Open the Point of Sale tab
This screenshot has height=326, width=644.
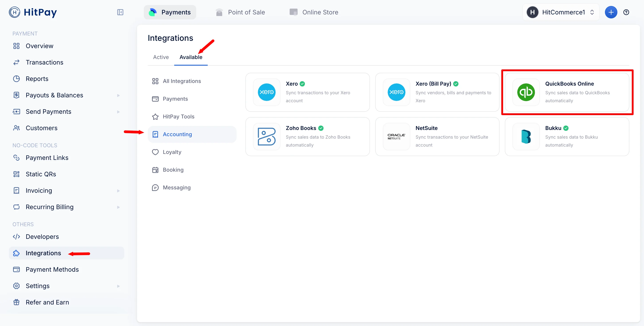[x=240, y=12]
